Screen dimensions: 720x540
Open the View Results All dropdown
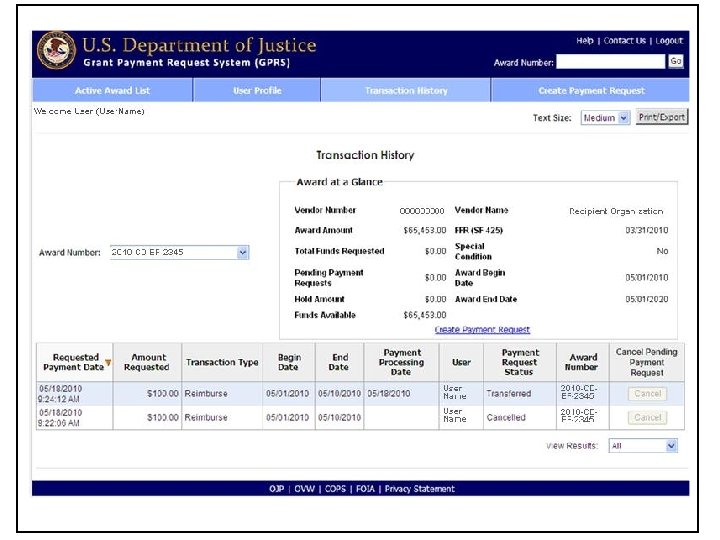[x=643, y=445]
